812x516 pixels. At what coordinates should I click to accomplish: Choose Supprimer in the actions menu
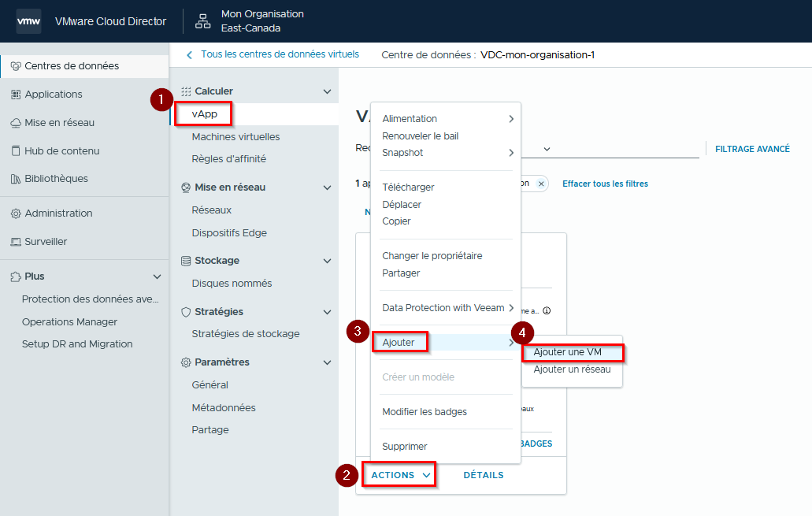click(405, 447)
